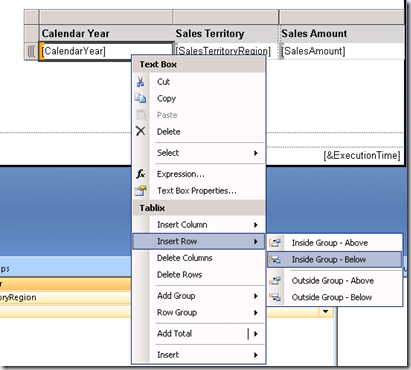The image size is (411, 370).
Task: Select Delete Rows menu entry
Action: click(x=199, y=274)
